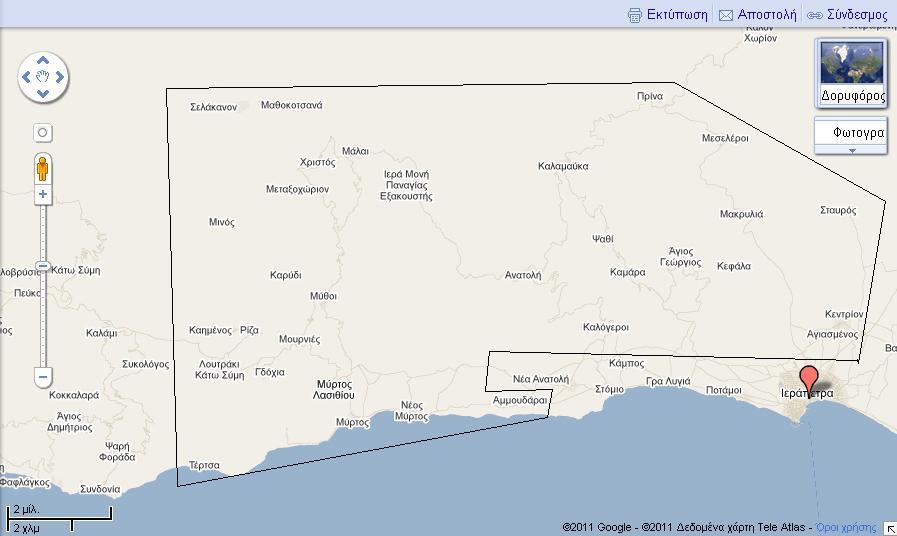Open the Όροι χρήσης terms link
Image resolution: width=897 pixels, height=536 pixels.
[x=846, y=527]
